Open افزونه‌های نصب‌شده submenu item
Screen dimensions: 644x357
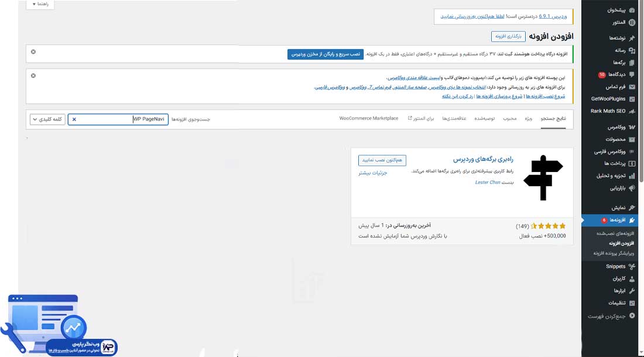615,234
